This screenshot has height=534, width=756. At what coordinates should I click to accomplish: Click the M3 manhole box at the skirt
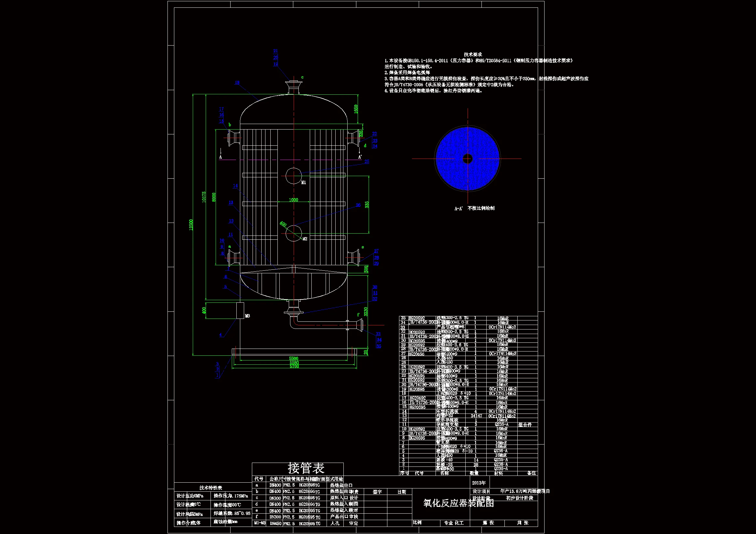[240, 310]
